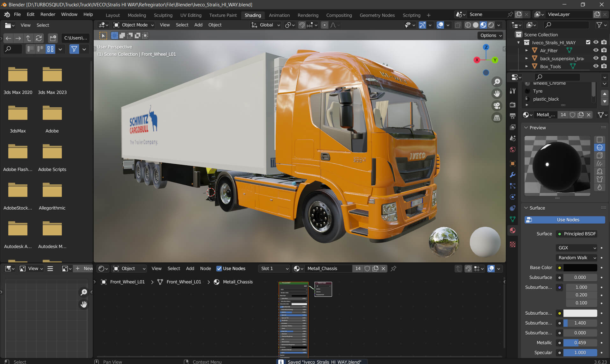Toggle camera view in the viewport
Screen dimensions: 610x364
pyautogui.click(x=497, y=106)
